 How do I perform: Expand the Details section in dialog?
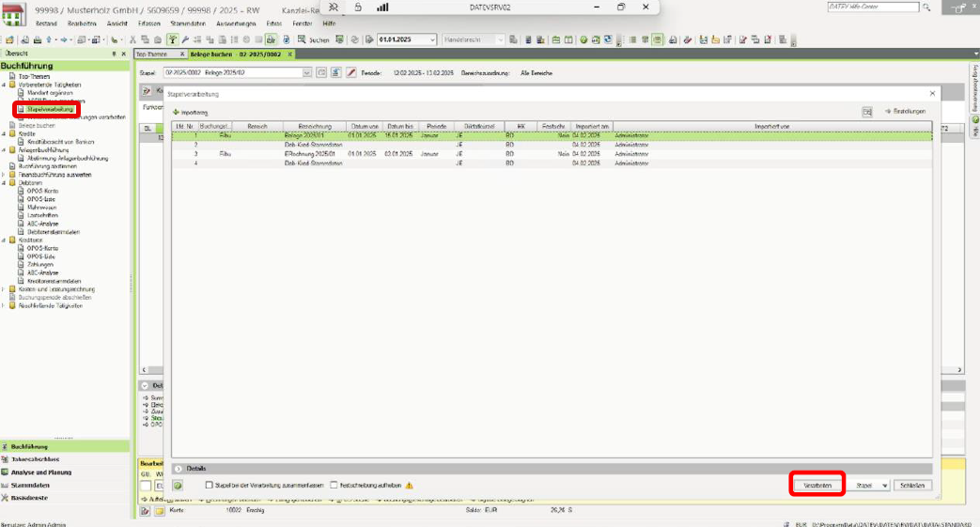pos(178,468)
